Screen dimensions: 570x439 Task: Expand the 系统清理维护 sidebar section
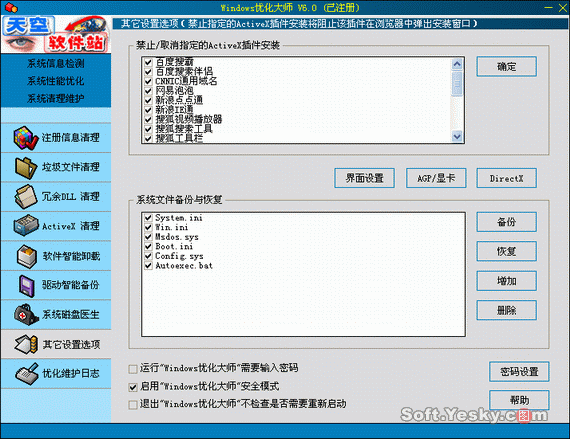click(x=56, y=98)
